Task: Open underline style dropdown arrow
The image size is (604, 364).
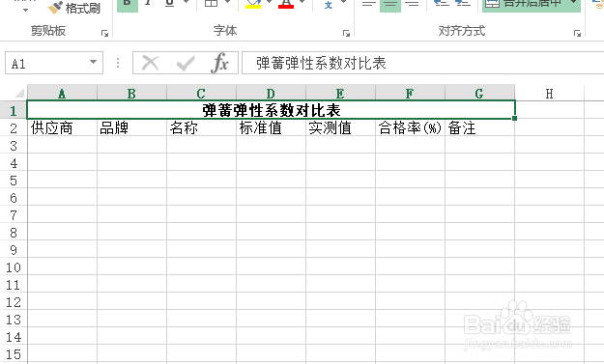Action: pos(187,3)
